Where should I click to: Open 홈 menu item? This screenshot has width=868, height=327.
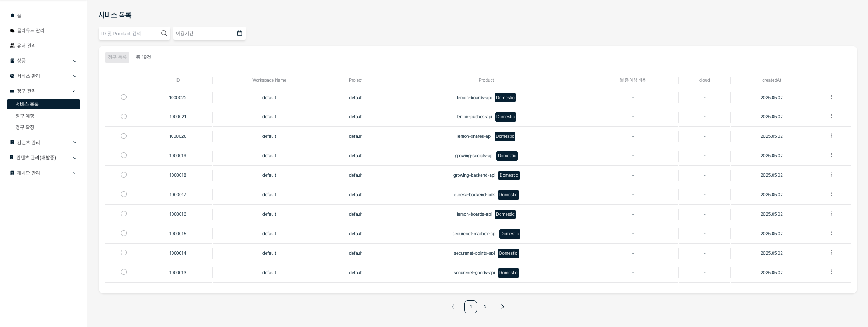[x=19, y=15]
